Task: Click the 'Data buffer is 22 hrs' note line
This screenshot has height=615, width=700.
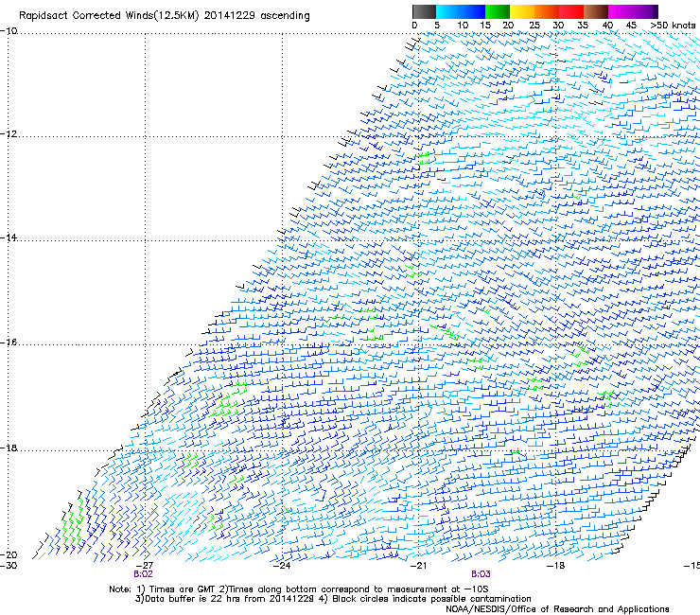Action: pyautogui.click(x=333, y=599)
